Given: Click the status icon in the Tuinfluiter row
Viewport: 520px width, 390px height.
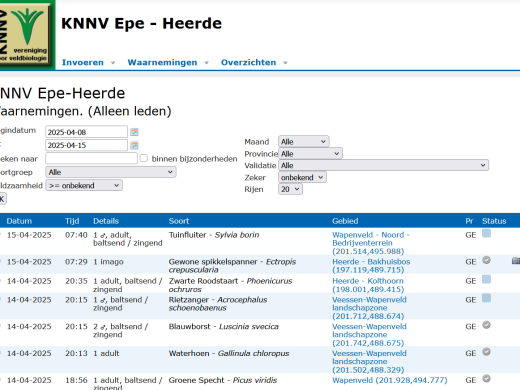Looking at the screenshot, I should 486,234.
